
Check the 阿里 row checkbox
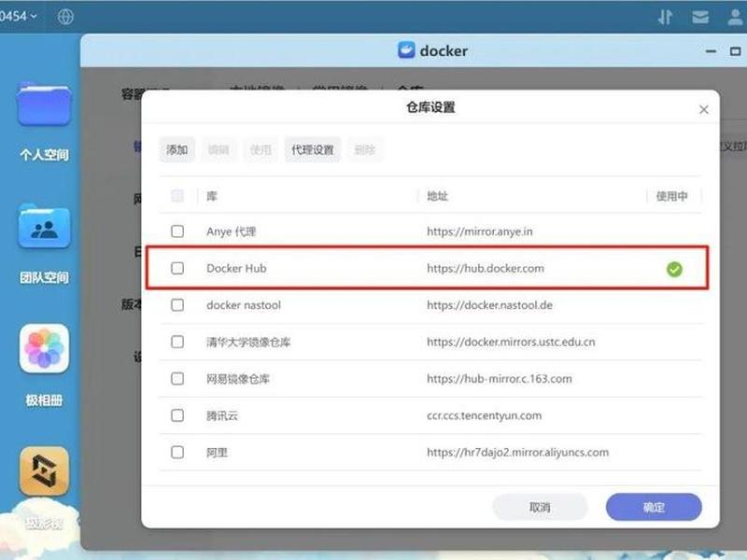point(177,452)
